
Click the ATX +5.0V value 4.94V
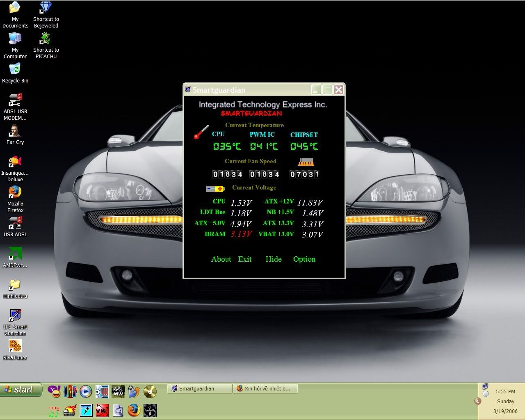click(x=241, y=224)
